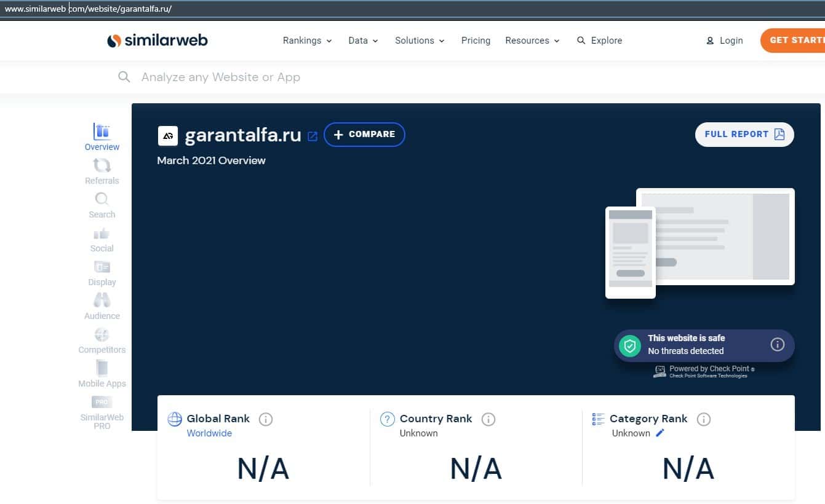Open the SimilarWeb PRO sidebar icon

102,402
